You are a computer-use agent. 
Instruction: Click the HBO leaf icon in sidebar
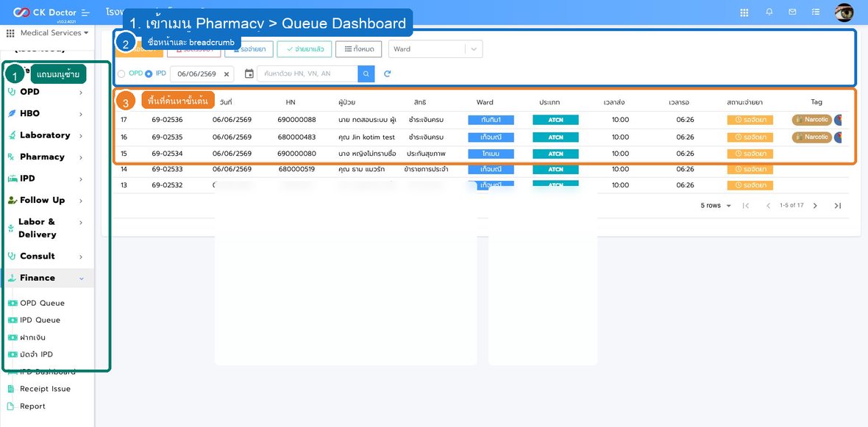pyautogui.click(x=12, y=113)
